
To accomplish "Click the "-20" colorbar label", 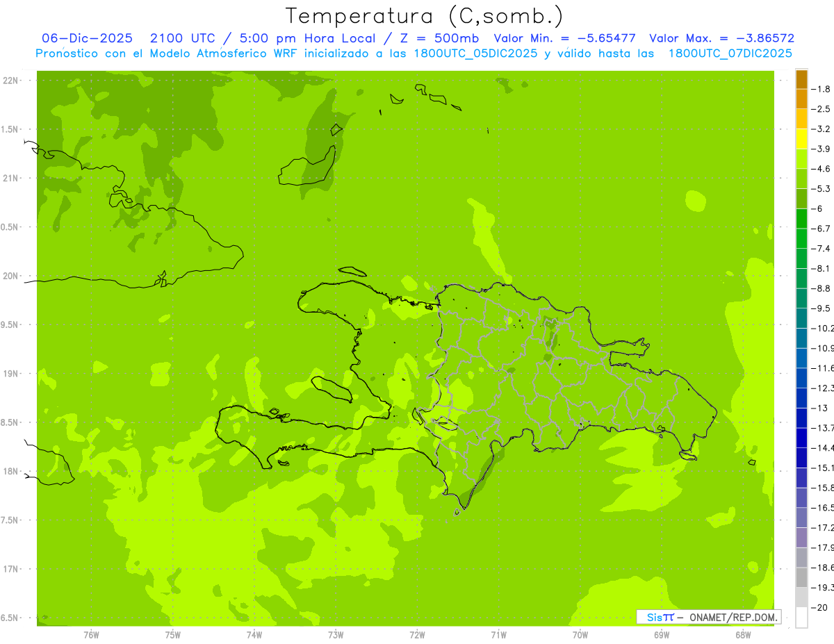I will tap(820, 607).
